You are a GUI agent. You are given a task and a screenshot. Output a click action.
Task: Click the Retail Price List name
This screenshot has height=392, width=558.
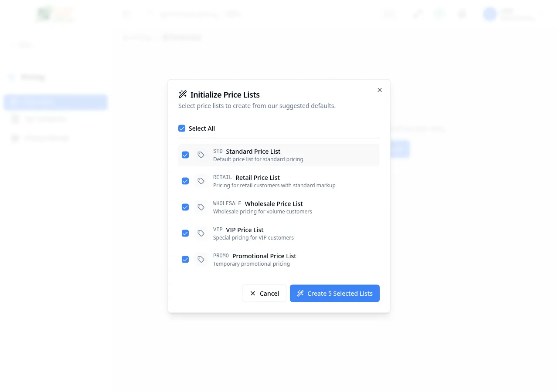coord(257,178)
